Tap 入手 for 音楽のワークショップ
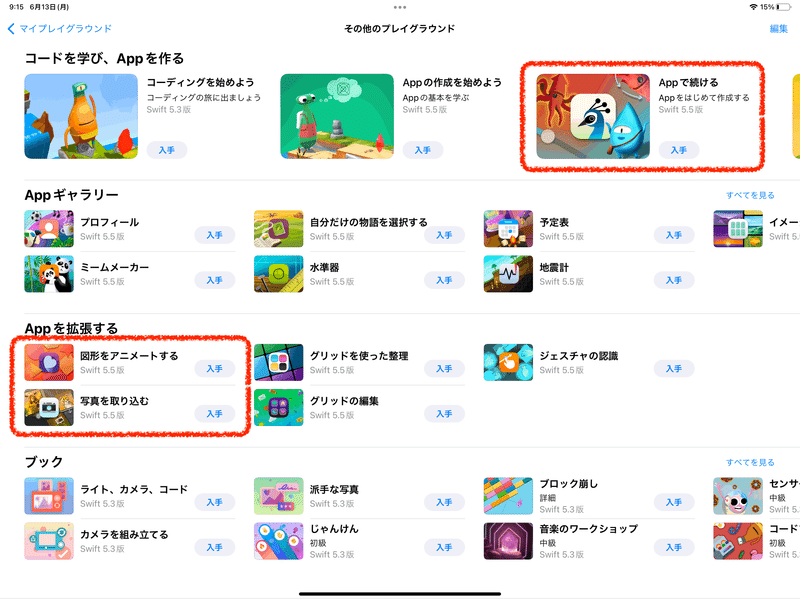The height and width of the screenshot is (600, 800). tap(674, 547)
